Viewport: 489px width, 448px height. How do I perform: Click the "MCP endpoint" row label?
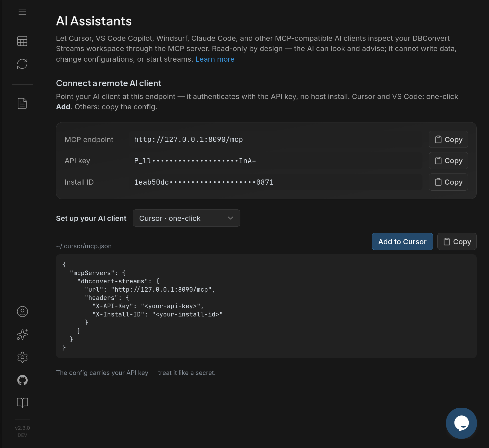89,140
